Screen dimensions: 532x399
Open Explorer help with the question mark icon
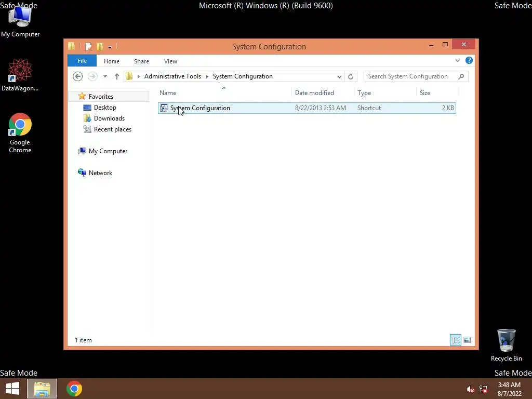(469, 60)
